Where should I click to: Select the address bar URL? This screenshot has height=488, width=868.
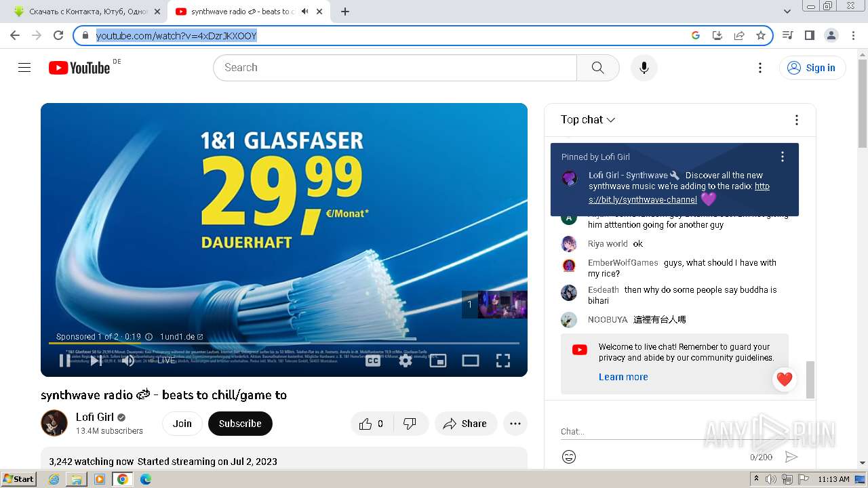pyautogui.click(x=176, y=35)
